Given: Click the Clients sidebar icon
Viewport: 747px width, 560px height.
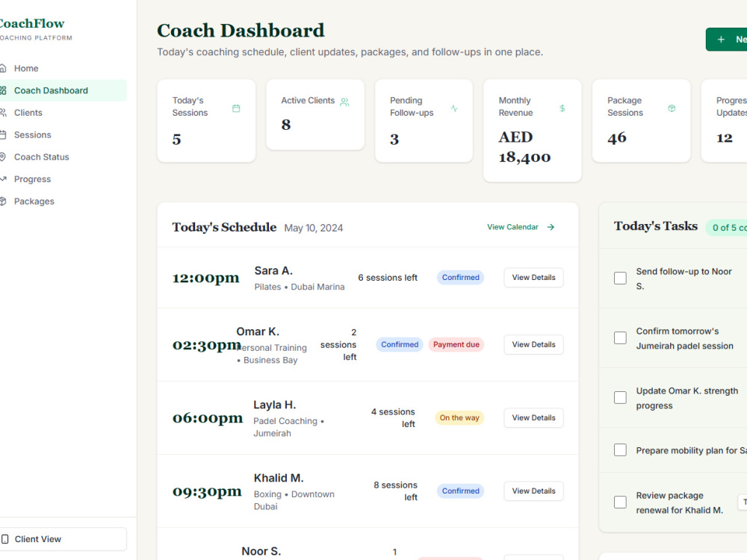Looking at the screenshot, I should click(3, 113).
